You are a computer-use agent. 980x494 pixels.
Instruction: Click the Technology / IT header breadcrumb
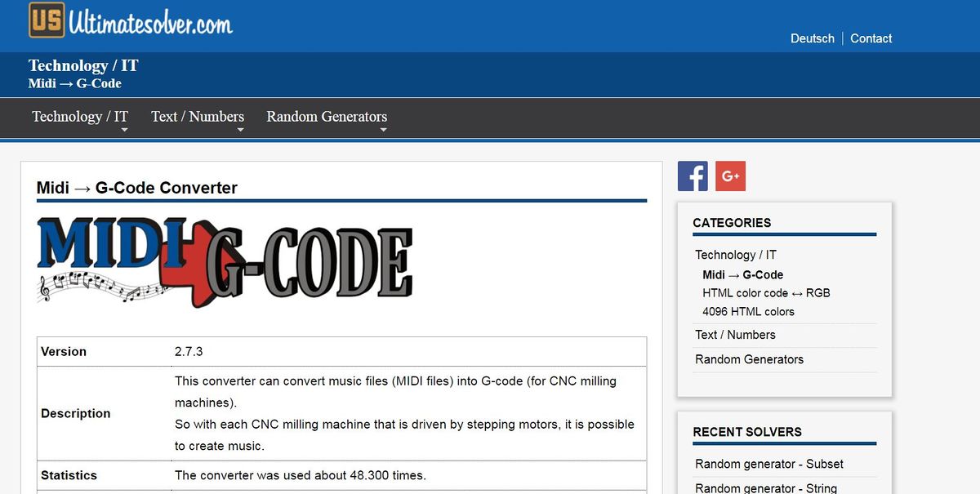tap(83, 66)
